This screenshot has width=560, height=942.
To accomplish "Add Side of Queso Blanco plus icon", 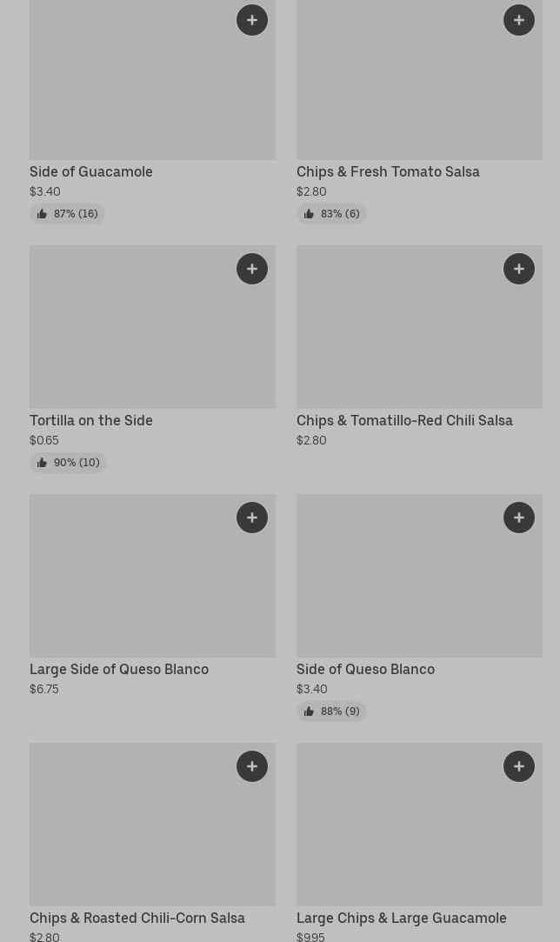I will [519, 518].
